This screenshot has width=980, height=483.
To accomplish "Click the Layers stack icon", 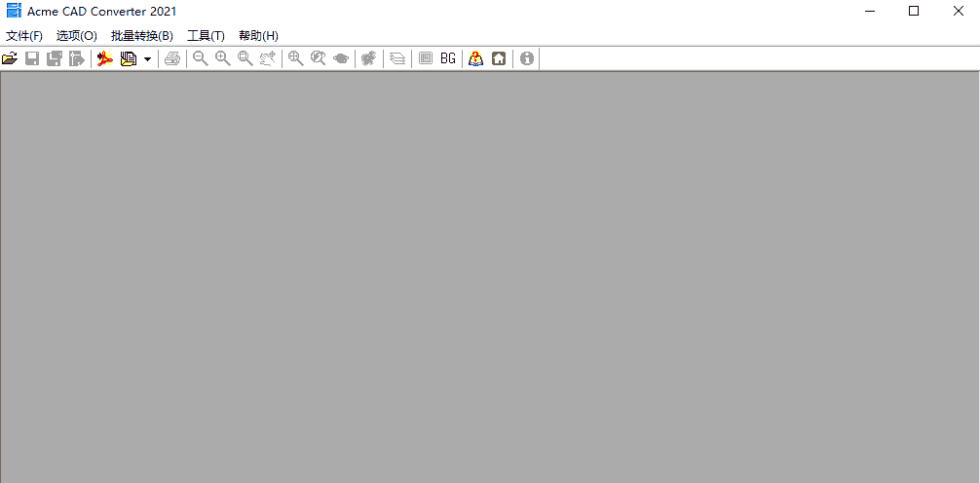I will (397, 58).
